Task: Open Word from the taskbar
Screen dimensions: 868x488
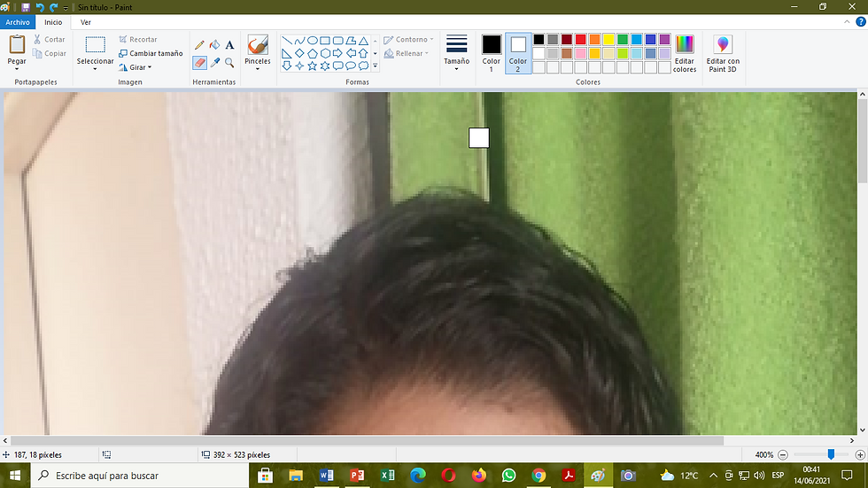Action: tap(326, 476)
